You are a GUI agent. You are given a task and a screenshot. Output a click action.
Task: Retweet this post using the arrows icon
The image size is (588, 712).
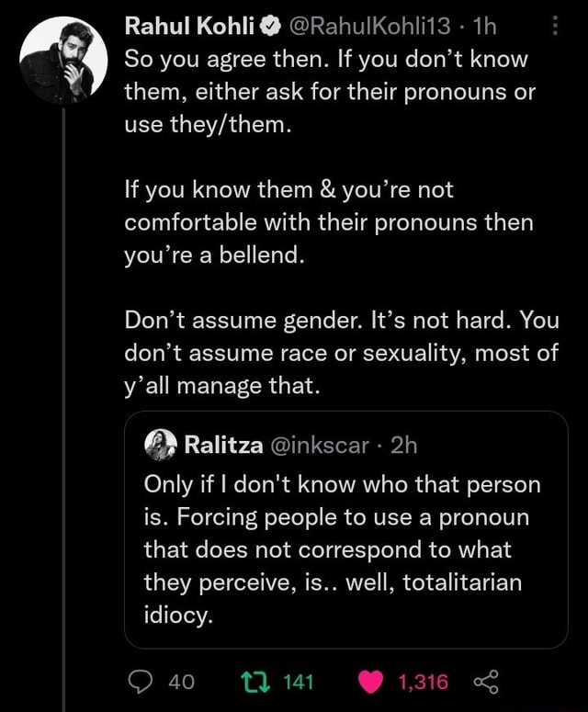(251, 681)
